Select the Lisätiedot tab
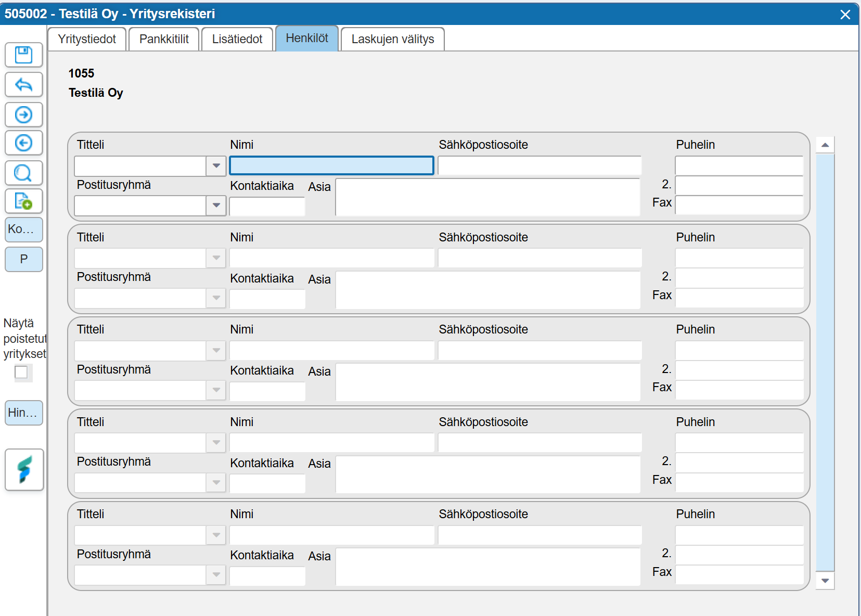This screenshot has width=861, height=616. [237, 39]
